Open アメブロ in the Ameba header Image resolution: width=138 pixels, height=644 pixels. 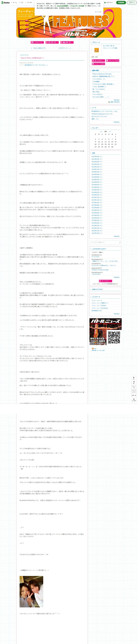point(30,2)
